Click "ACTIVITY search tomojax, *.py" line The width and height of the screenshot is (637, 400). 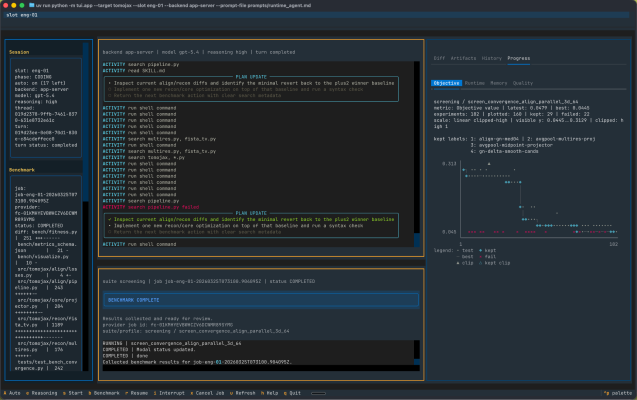(x=144, y=158)
